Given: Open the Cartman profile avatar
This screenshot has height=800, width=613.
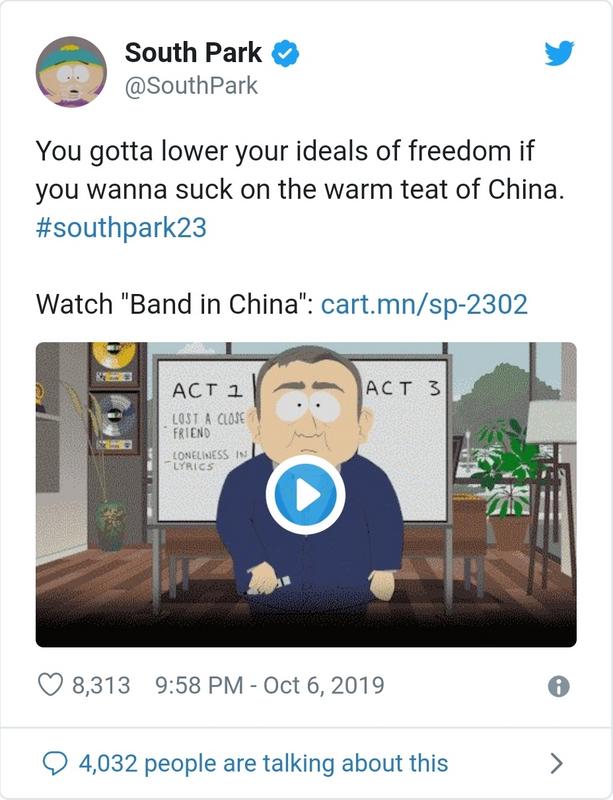Looking at the screenshot, I should click(x=71, y=72).
